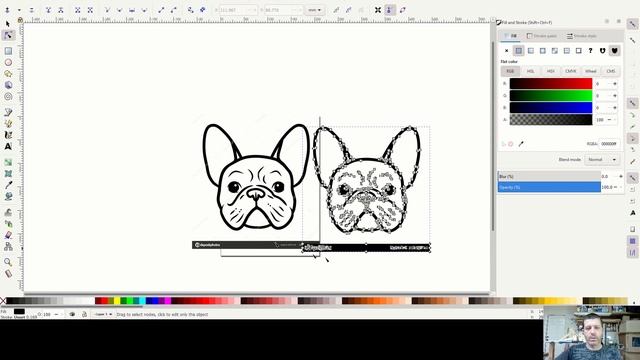
Task: Select the CMS color mode button
Action: 610,71
